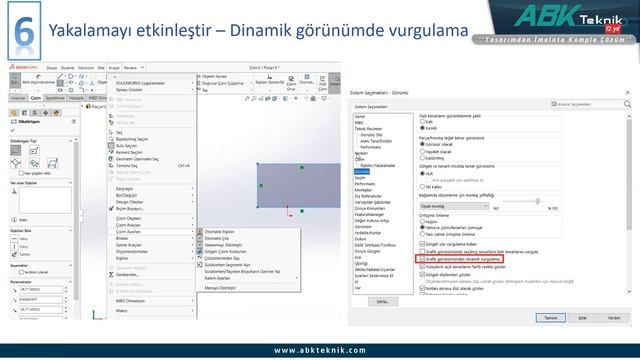This screenshot has width=640, height=360.
Task: Open the PropertyManager tab icon
Action: pyautogui.click(x=24, y=113)
